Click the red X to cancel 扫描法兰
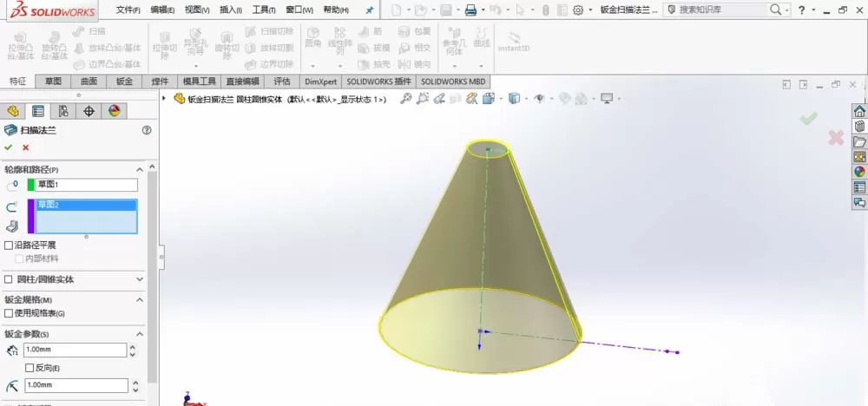 (25, 147)
